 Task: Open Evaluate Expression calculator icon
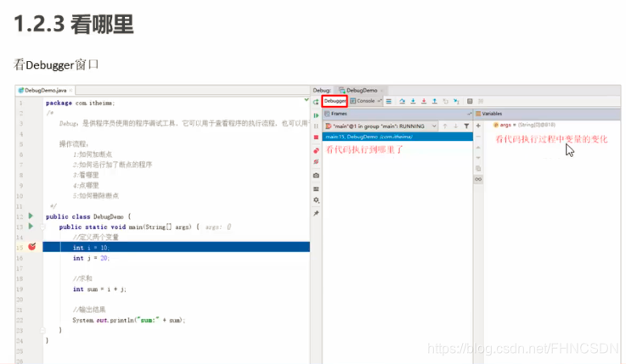470,101
